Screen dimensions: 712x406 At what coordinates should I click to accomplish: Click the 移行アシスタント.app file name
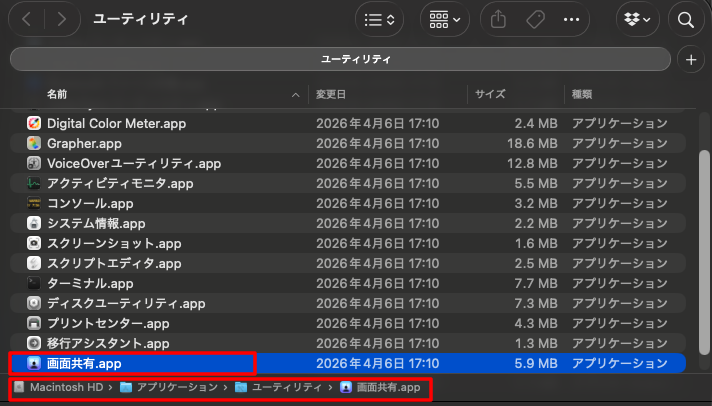pos(109,343)
